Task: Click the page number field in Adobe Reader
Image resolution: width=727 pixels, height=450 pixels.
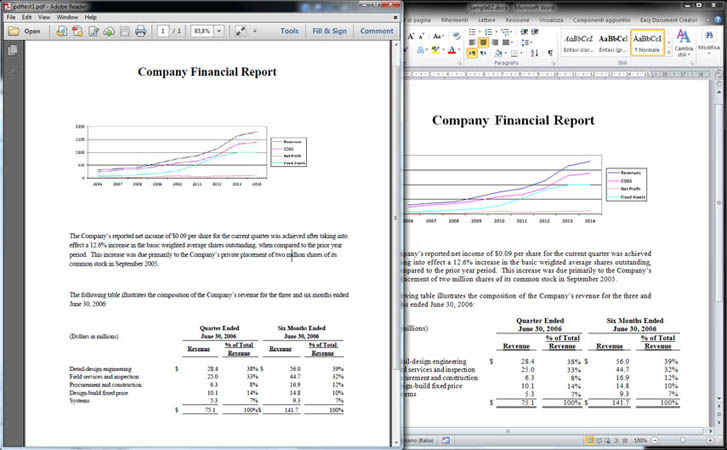Action: [163, 31]
